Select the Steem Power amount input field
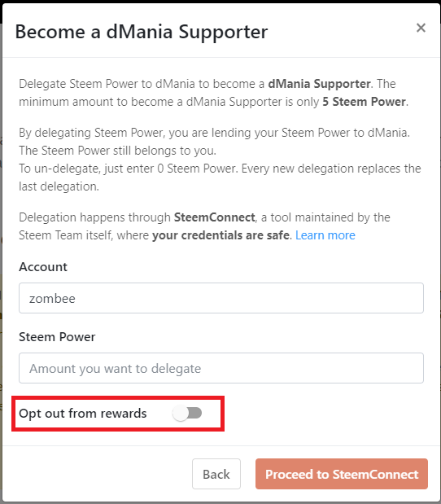The image size is (441, 504). 221,368
